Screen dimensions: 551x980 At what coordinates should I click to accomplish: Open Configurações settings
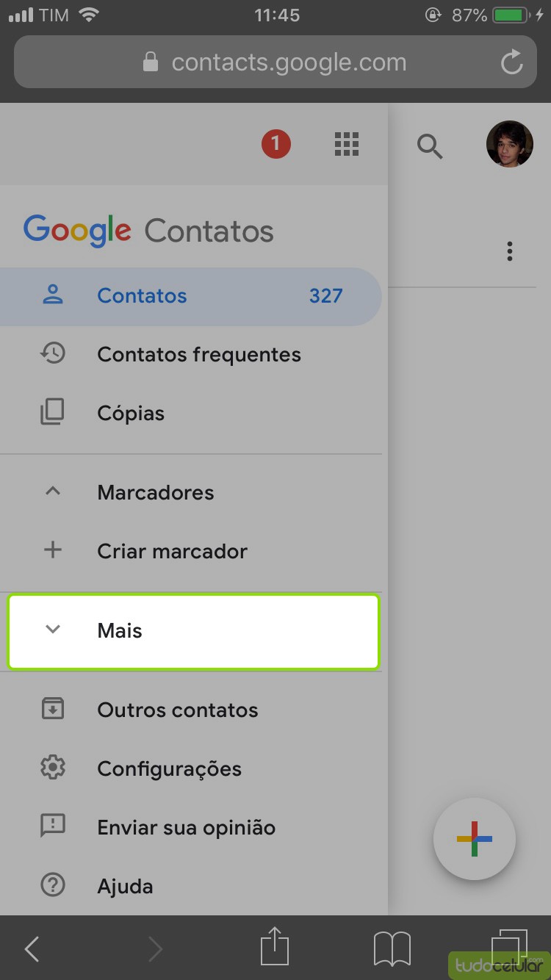coord(169,769)
